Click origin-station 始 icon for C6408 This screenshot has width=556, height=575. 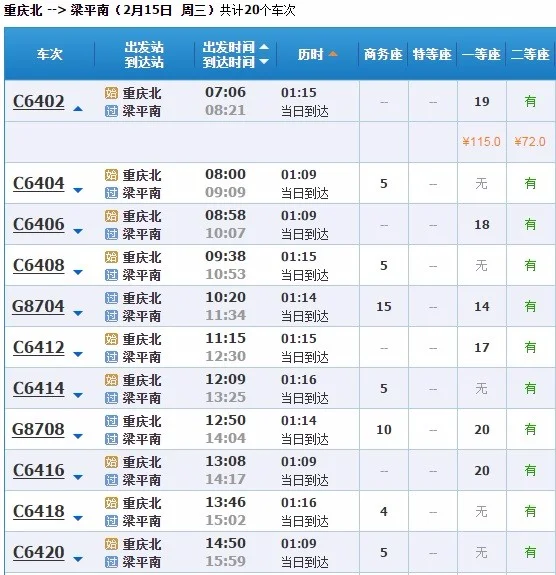[111, 257]
